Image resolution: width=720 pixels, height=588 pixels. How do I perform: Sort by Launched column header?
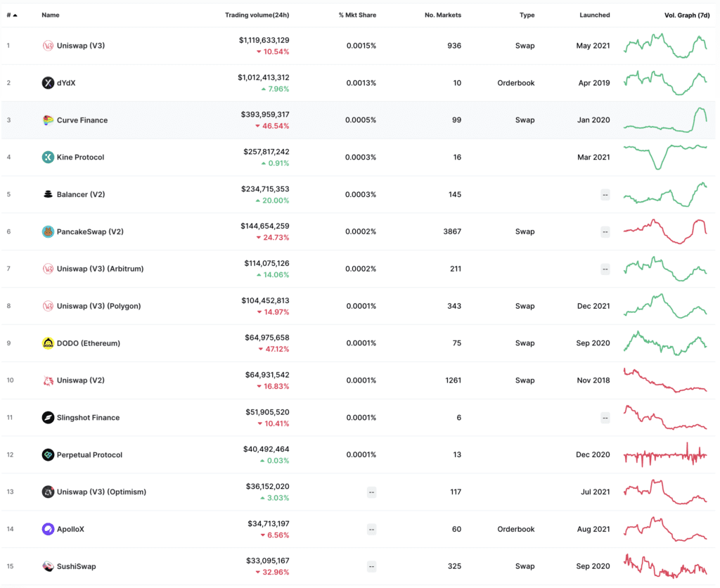(595, 15)
